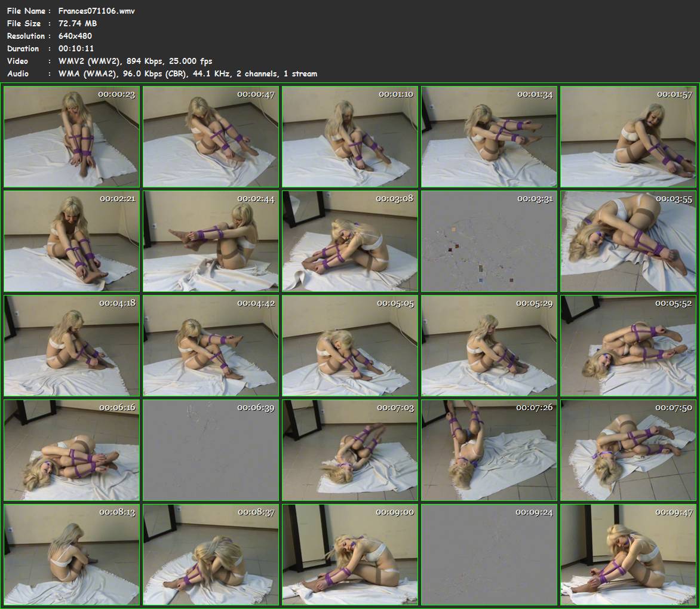Select the frame at 00:02:21
Viewport: 700px width, 609px height.
tap(72, 241)
